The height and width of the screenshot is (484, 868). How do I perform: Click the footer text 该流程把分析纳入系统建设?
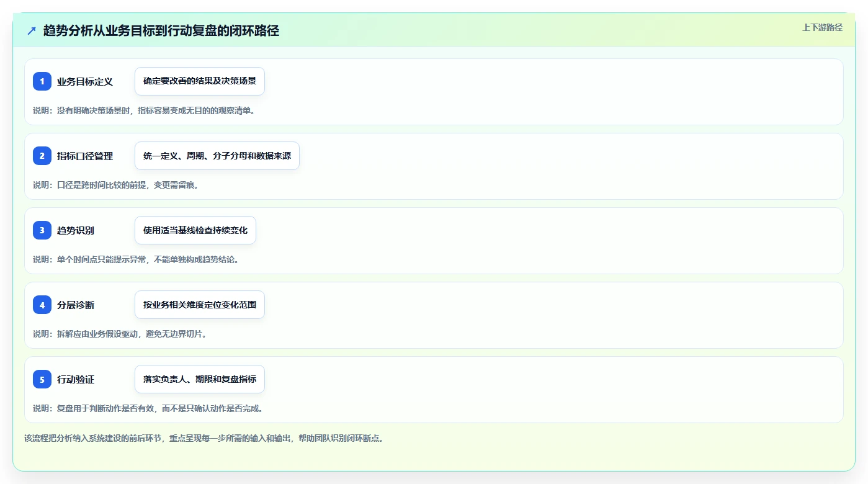click(204, 438)
